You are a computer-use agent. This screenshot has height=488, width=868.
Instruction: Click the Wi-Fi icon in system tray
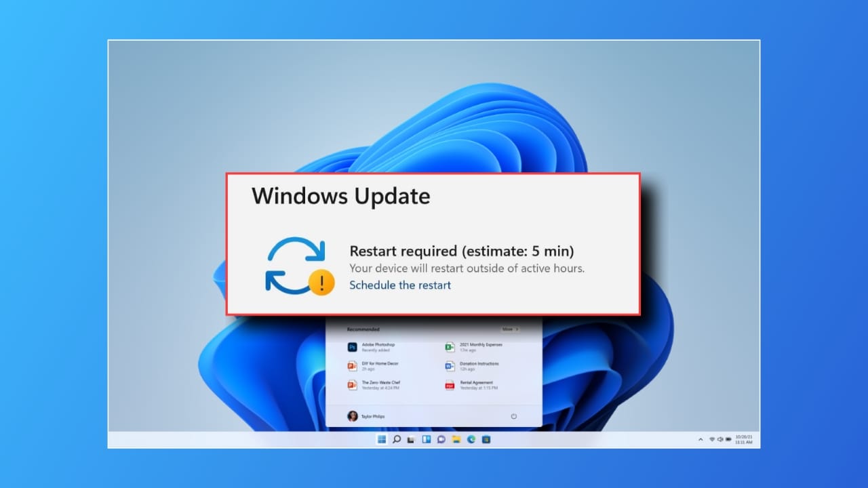(712, 439)
